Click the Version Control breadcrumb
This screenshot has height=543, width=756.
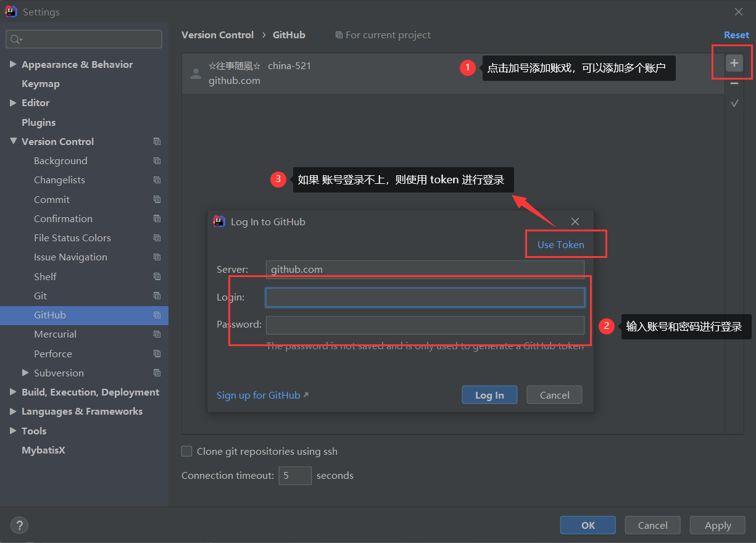[217, 35]
